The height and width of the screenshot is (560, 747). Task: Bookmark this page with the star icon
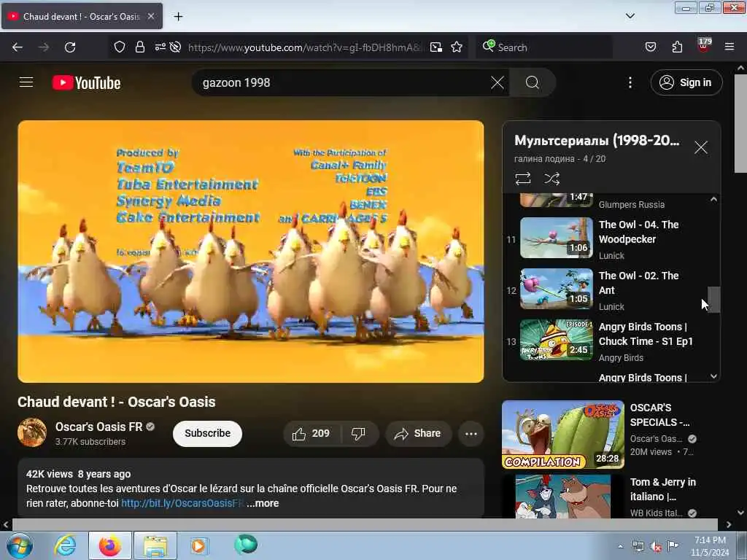(457, 47)
